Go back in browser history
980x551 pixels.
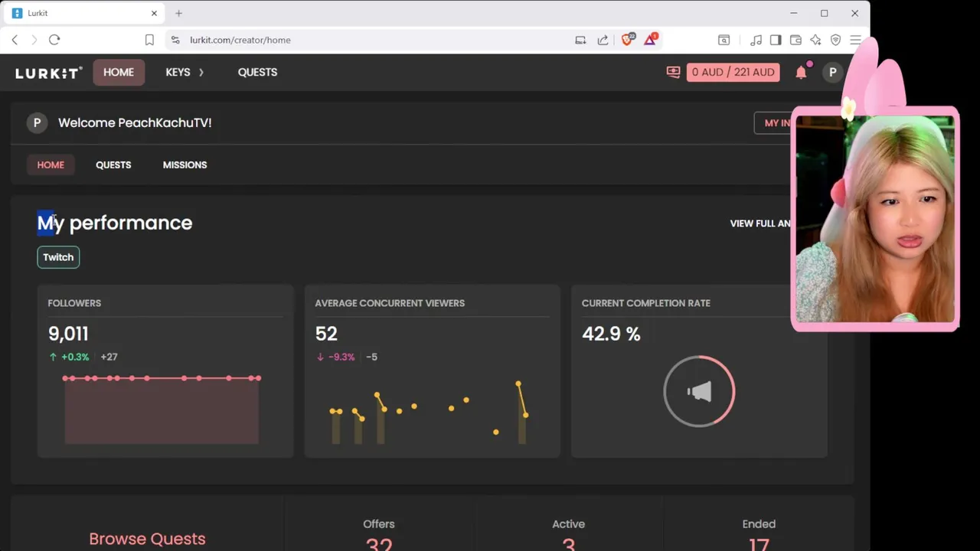[x=15, y=40]
